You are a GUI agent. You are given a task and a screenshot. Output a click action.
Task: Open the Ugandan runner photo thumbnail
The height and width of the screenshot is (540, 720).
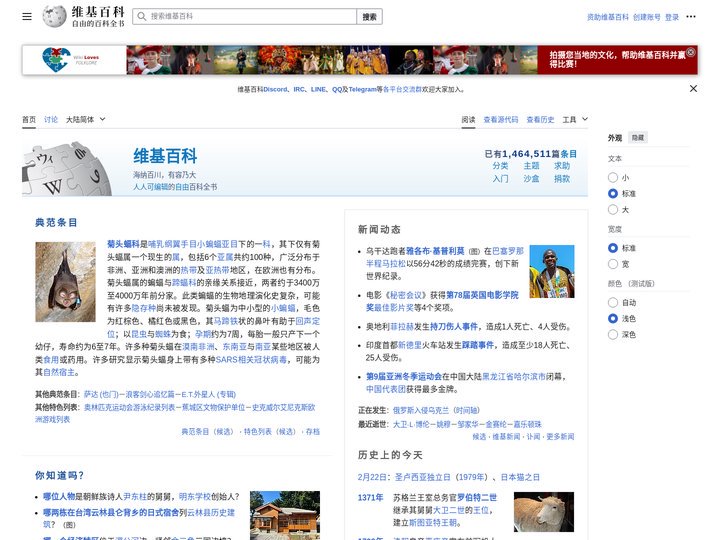pos(551,271)
